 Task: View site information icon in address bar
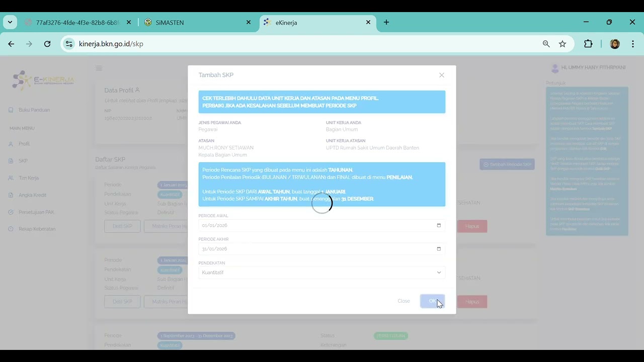coord(69,44)
